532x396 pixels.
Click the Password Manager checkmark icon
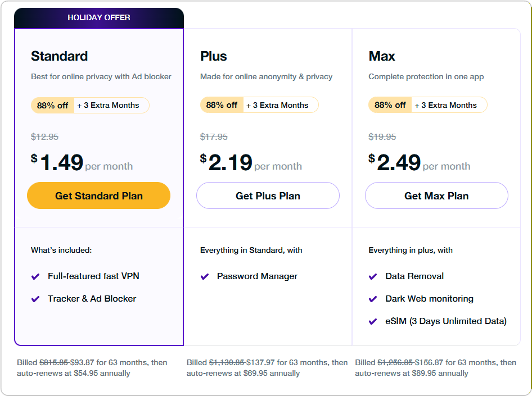(205, 276)
